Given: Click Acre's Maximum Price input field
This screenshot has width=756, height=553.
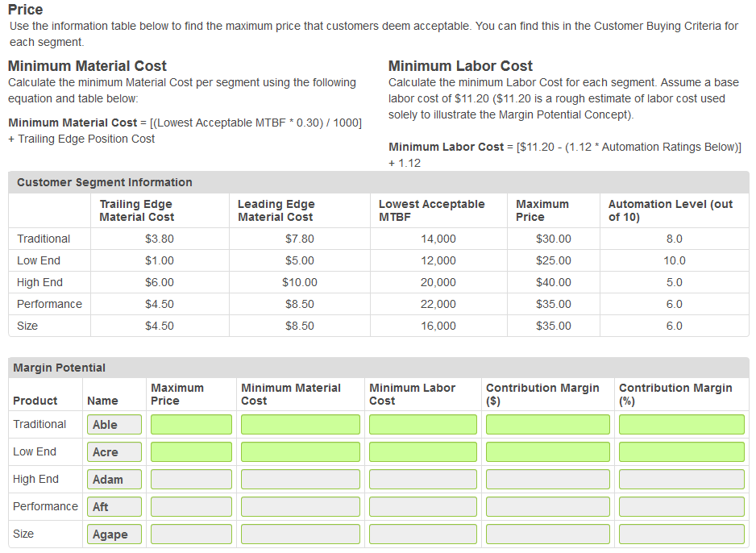Looking at the screenshot, I should click(x=191, y=451).
